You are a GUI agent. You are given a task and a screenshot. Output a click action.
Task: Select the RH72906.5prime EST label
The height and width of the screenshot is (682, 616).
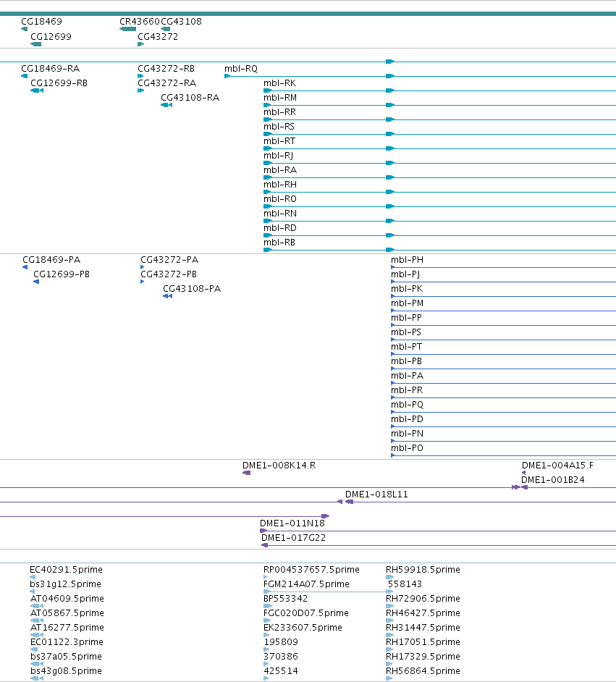[x=423, y=599]
